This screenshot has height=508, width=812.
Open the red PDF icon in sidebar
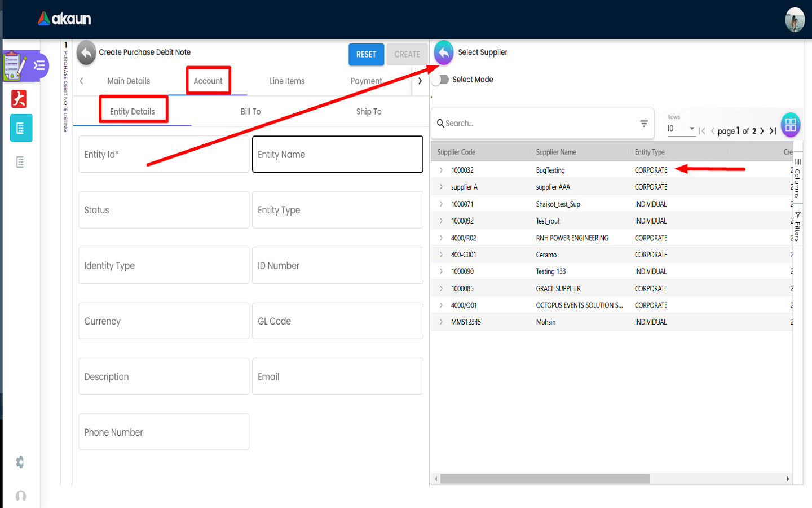pyautogui.click(x=20, y=99)
